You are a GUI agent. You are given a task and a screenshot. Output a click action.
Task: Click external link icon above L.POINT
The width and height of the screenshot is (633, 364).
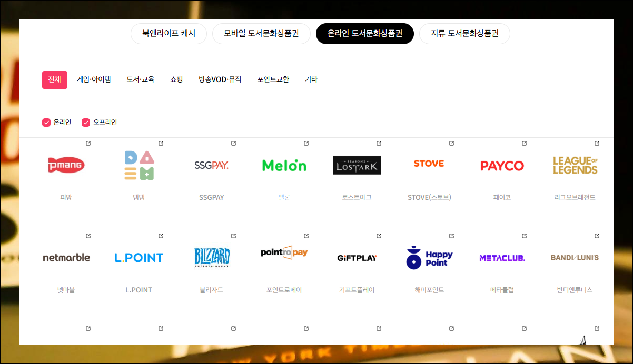click(x=161, y=236)
